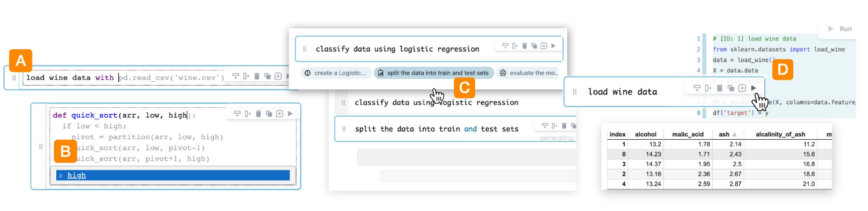Click the plus icon in 'load wine data' cell
This screenshot has width=868, height=211.
point(742,88)
